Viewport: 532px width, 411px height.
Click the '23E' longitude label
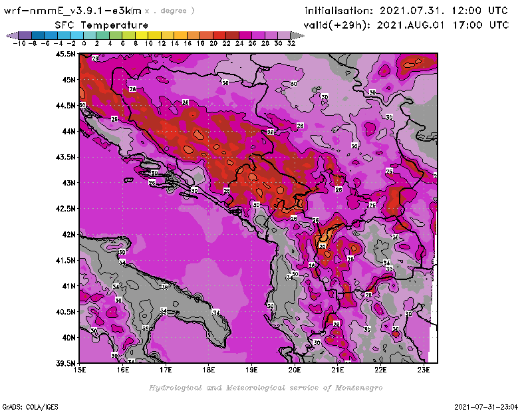pos(424,370)
